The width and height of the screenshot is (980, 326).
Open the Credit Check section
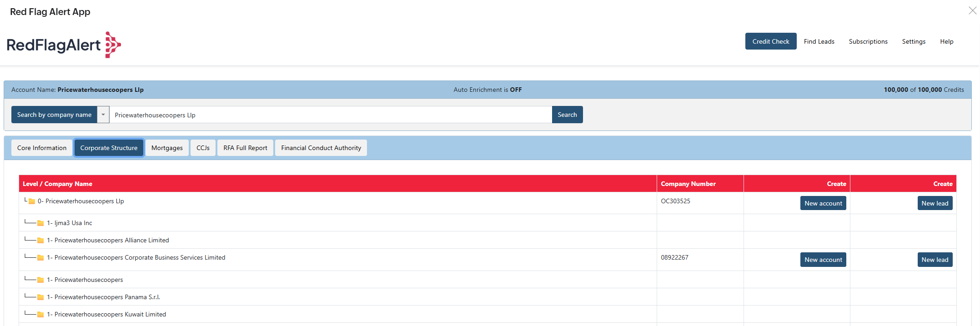[x=771, y=41]
